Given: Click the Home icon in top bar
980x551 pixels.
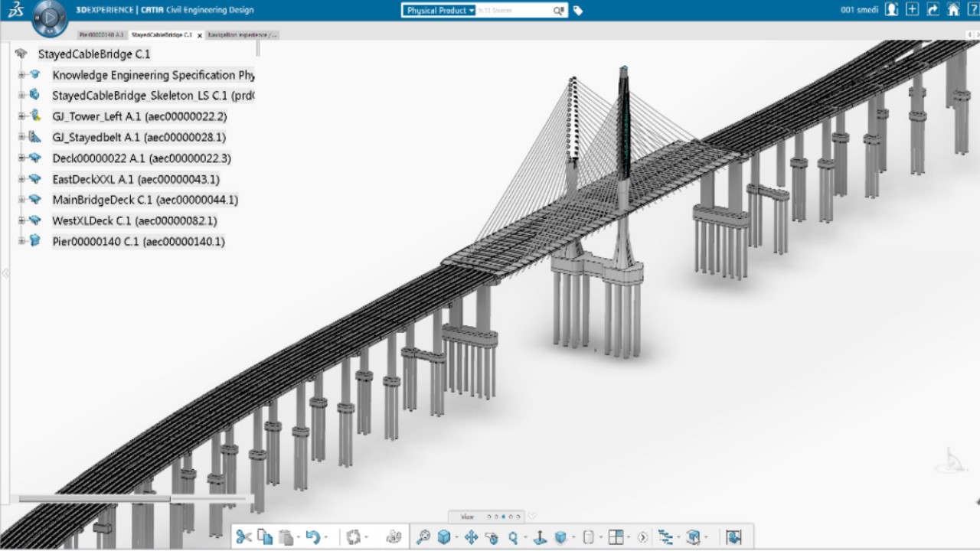Looking at the screenshot, I should [953, 10].
